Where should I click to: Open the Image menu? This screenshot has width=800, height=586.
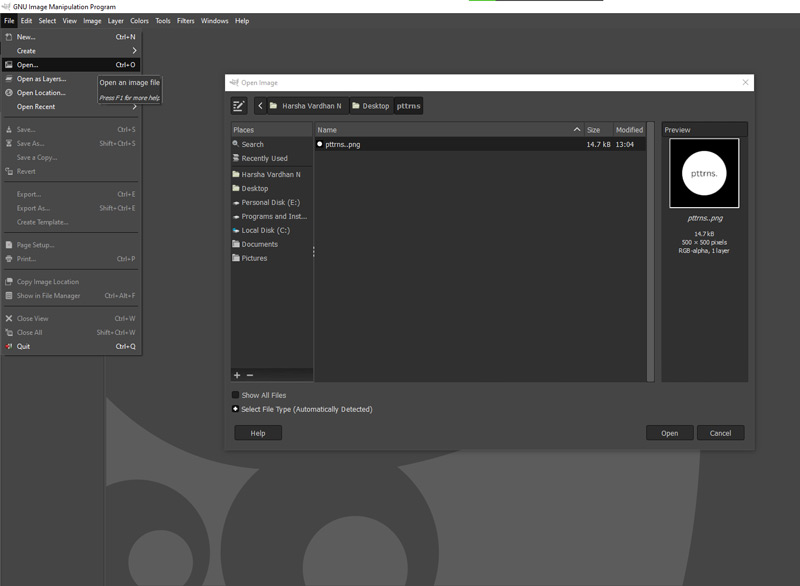[92, 21]
